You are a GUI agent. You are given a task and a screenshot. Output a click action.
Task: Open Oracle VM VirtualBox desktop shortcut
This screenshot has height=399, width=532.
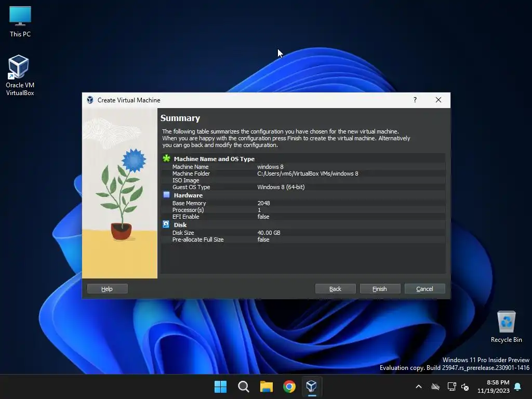pos(20,75)
